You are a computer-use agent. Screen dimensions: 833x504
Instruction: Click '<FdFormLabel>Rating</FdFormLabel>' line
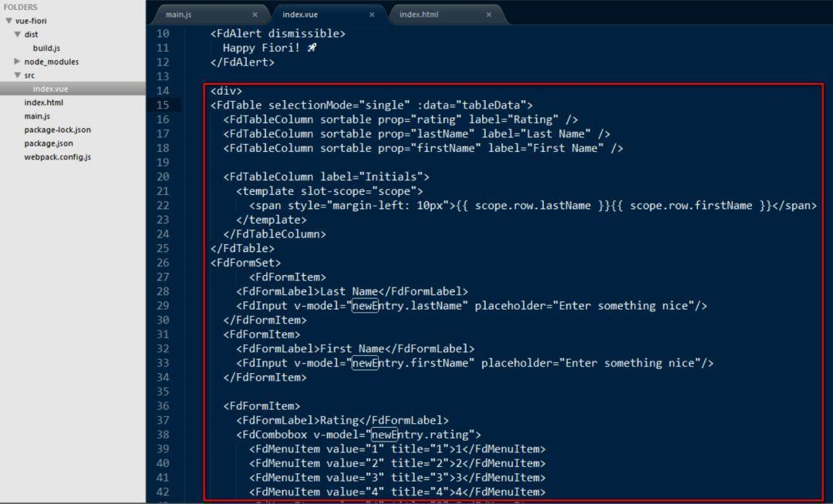(342, 420)
